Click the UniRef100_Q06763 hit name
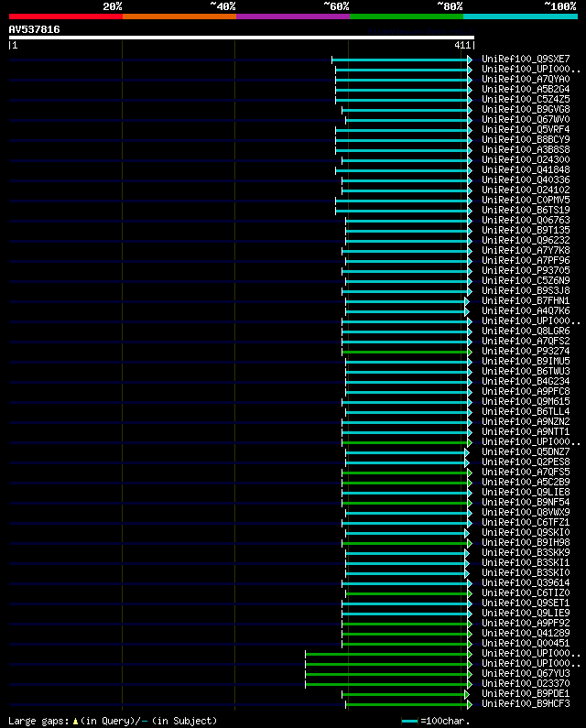The width and height of the screenshot is (586, 728). pos(526,220)
